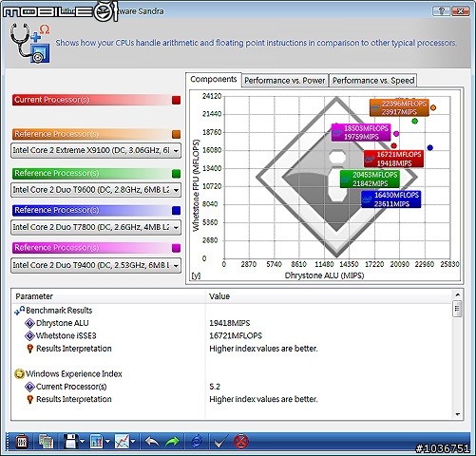Click the [y] axis toggle label
Viewport: 476px width, 456px height.
196,275
